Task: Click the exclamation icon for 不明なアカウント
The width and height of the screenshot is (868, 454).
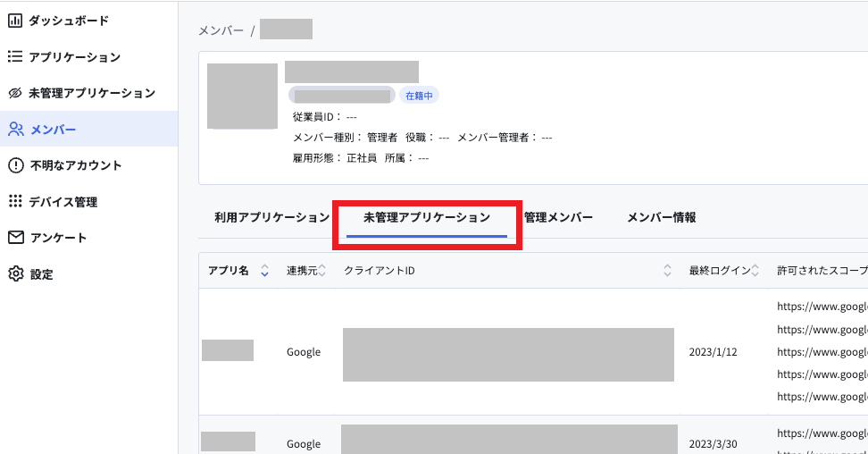Action: (16, 165)
